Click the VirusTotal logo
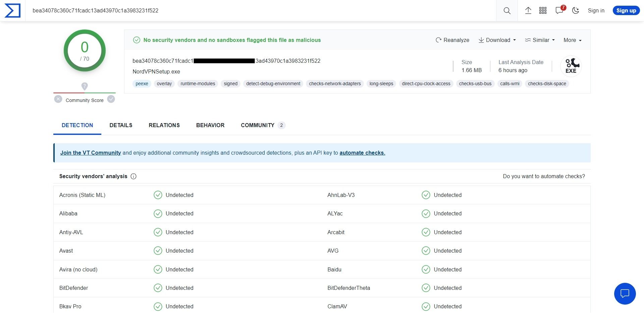This screenshot has width=644, height=313. (x=12, y=10)
